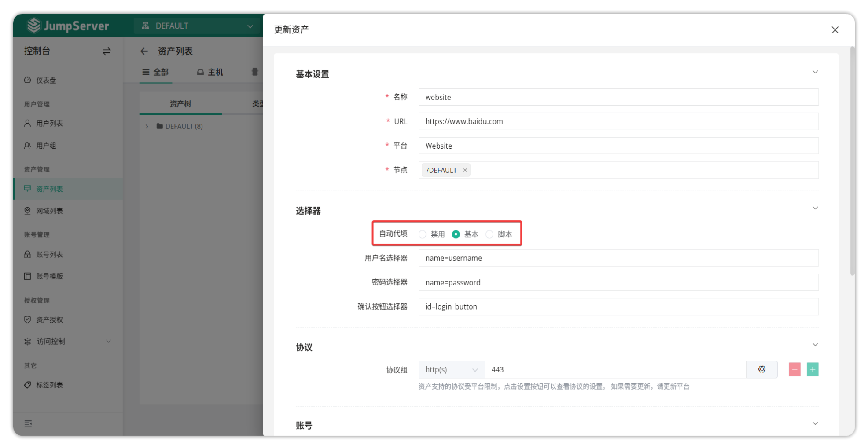Click the 标签列表 tag icon
Image resolution: width=868 pixels, height=445 pixels.
click(x=28, y=385)
